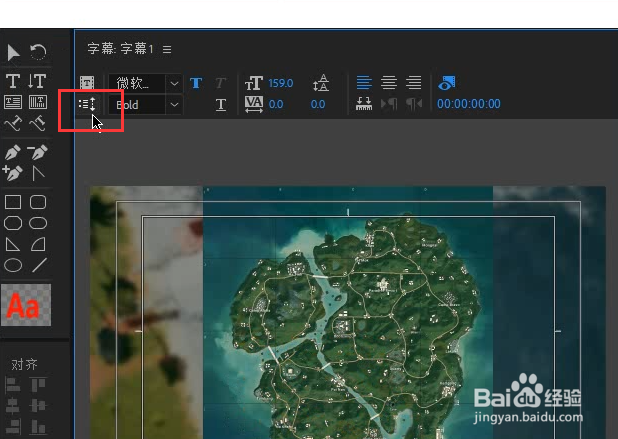Viewport: 618px width, 439px height.
Task: Select the Arc shape tool
Action: pos(38,244)
